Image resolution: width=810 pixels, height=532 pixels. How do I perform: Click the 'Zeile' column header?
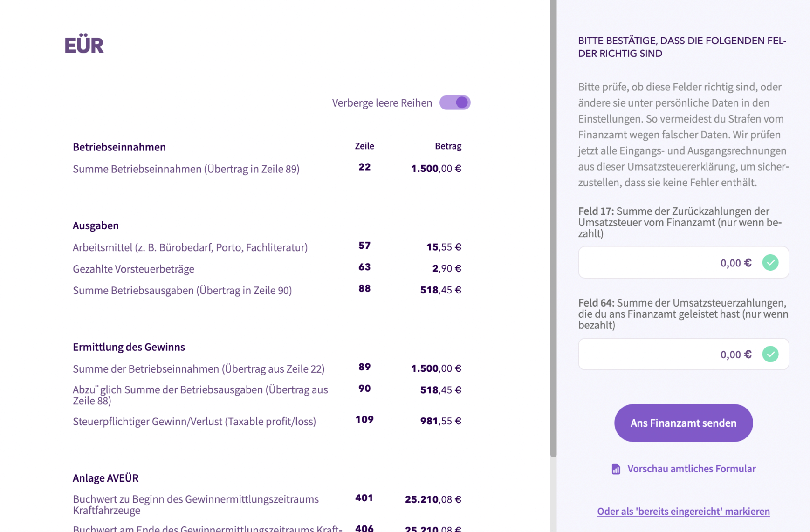pyautogui.click(x=364, y=146)
